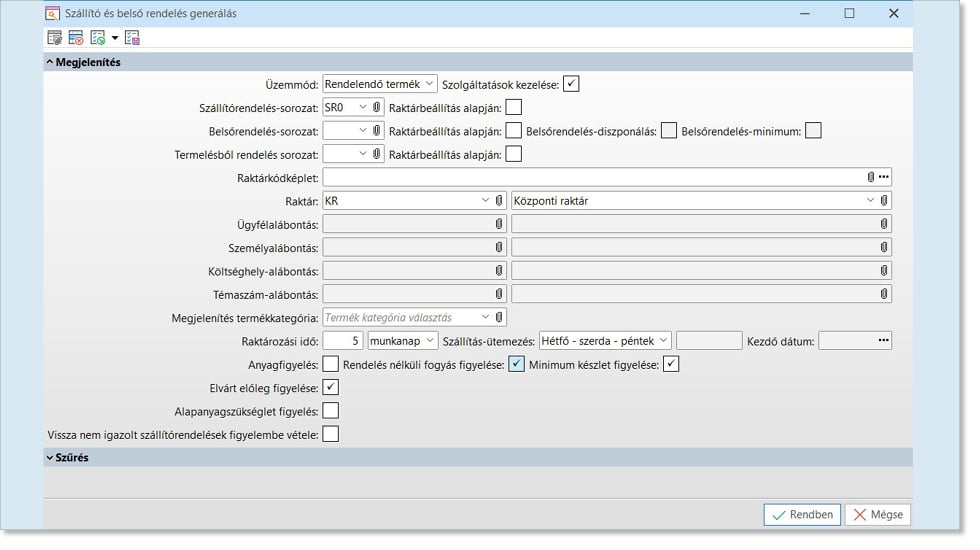
Task: Click the Rendben button
Action: pos(802,515)
